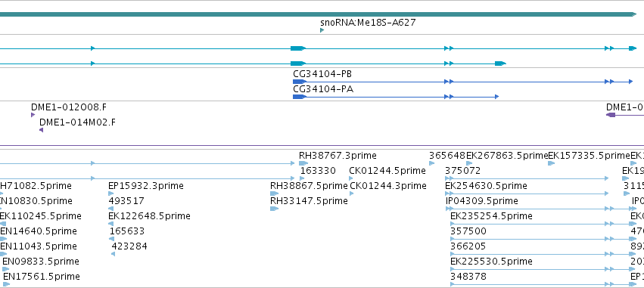Image resolution: width=644 pixels, height=288 pixels.
Task: Click the purple arrow under DME1-012O08.F
Action: point(33,115)
